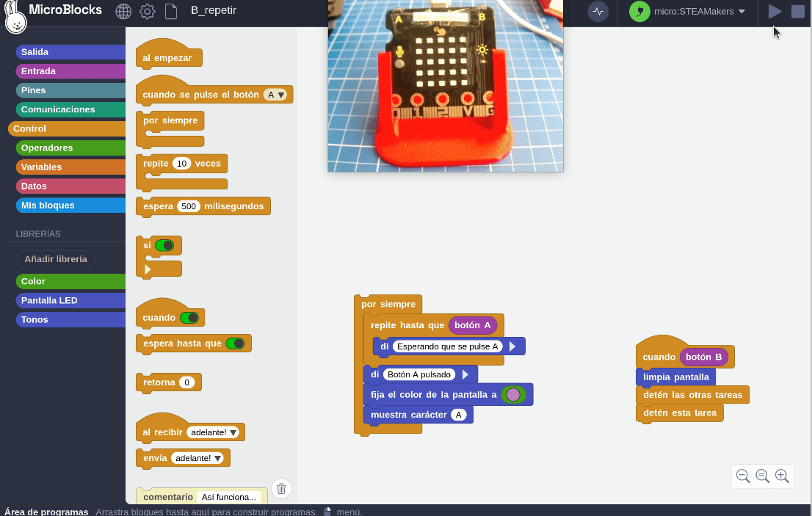Edit 'Esperando que se pulse A' text field

click(x=447, y=346)
